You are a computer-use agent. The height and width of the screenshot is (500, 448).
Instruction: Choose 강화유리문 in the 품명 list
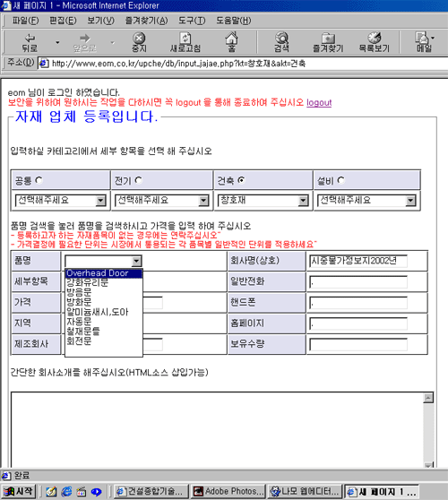pos(104,282)
